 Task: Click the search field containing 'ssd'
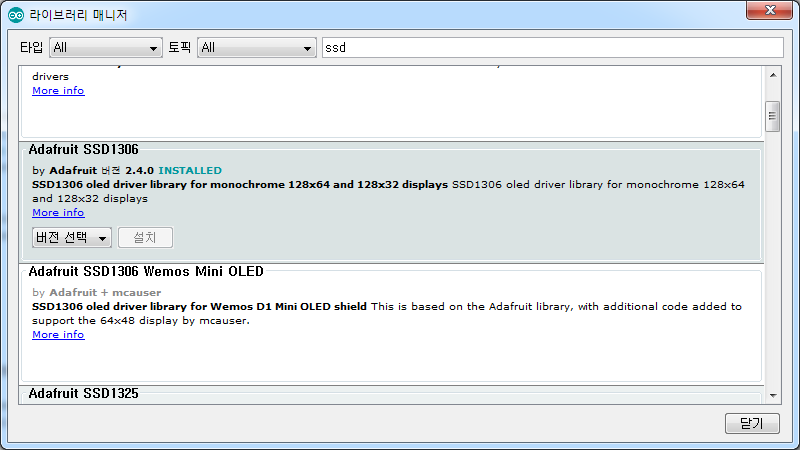[x=553, y=47]
